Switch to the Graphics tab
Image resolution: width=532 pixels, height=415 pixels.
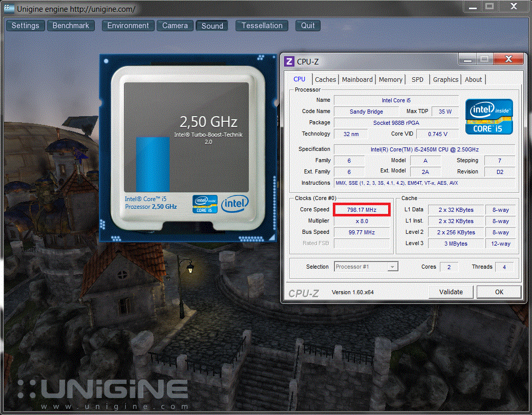click(445, 80)
